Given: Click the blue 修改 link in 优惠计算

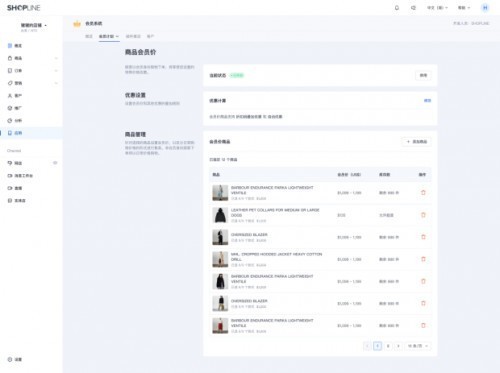Looking at the screenshot, I should pyautogui.click(x=427, y=100).
